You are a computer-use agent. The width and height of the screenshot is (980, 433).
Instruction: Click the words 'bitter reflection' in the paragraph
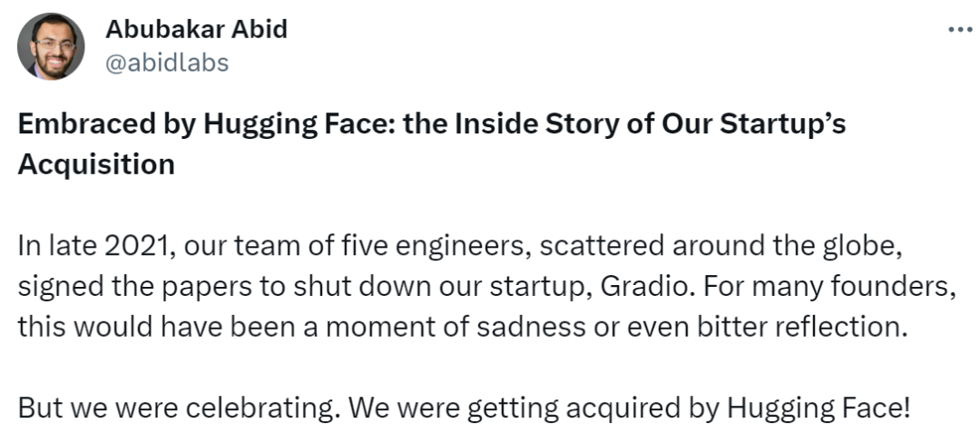tap(802, 327)
